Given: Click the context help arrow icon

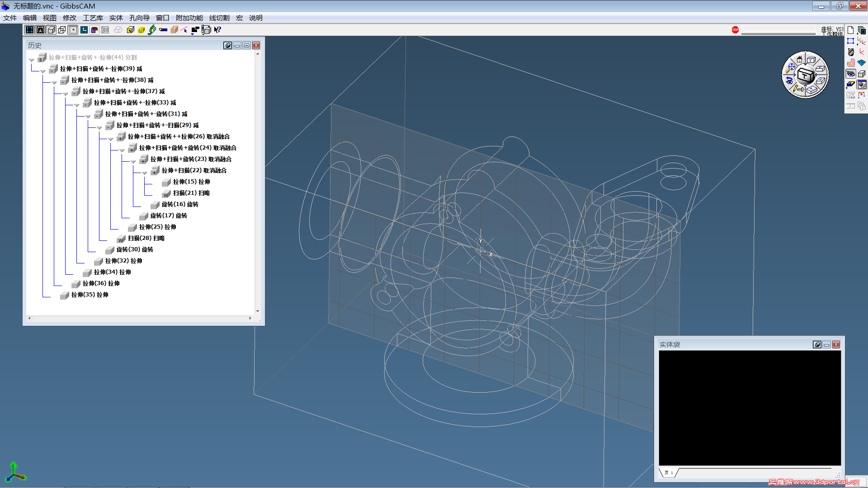Looking at the screenshot, I should (x=217, y=30).
